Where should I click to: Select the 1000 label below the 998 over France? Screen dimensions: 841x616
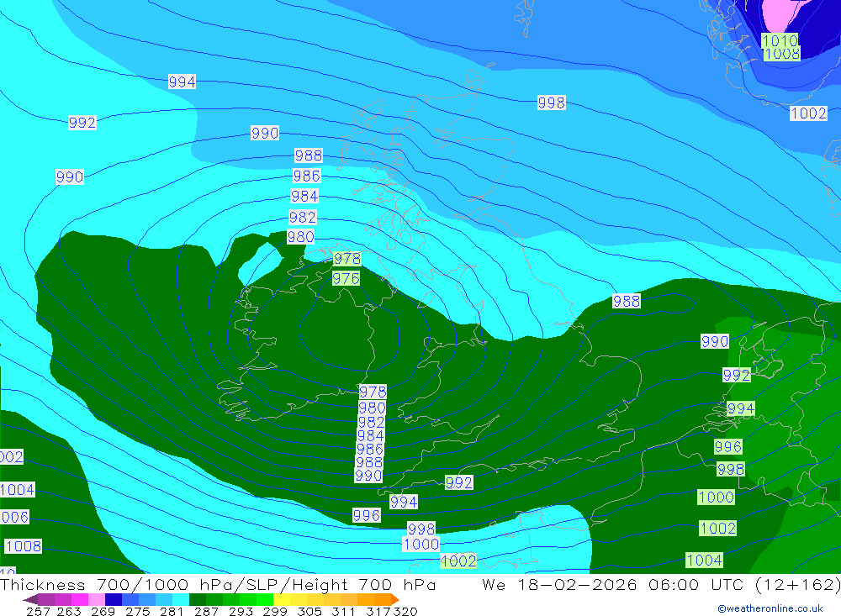coord(421,545)
